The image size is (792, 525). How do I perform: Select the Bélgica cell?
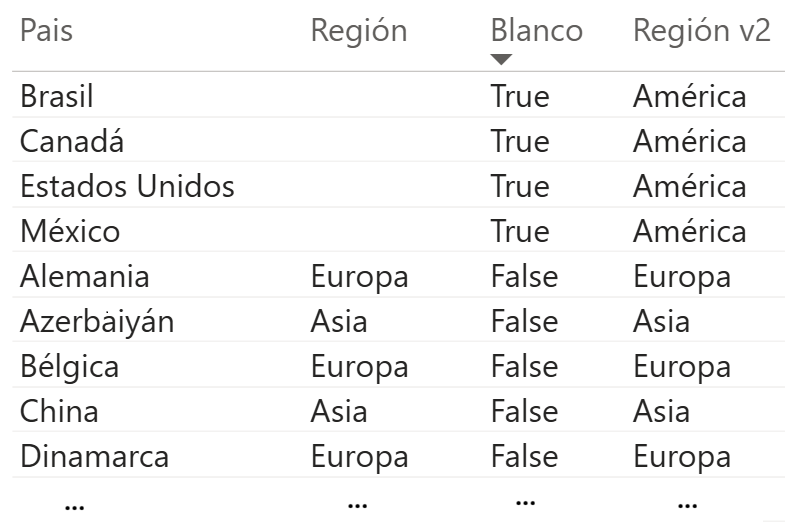click(69, 367)
